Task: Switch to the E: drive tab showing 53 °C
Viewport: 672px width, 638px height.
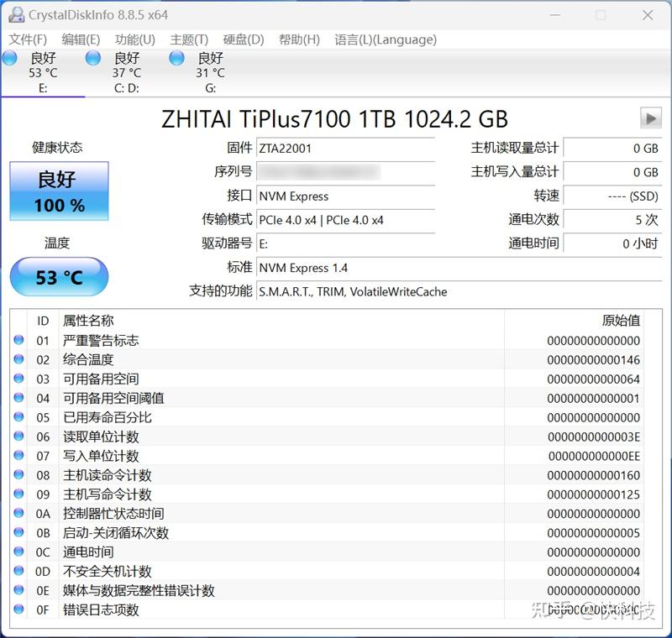Action: [42, 71]
